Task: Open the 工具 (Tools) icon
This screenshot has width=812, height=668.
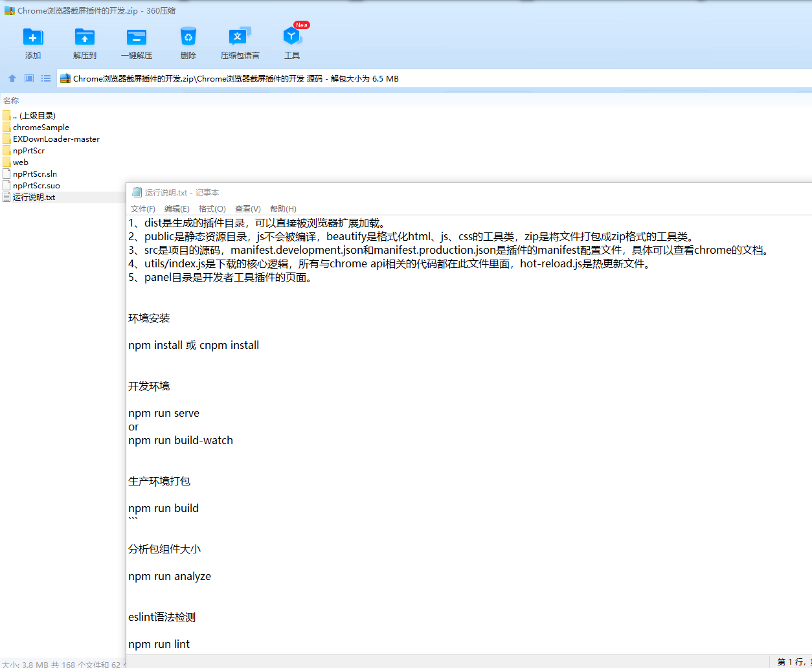Action: point(291,37)
